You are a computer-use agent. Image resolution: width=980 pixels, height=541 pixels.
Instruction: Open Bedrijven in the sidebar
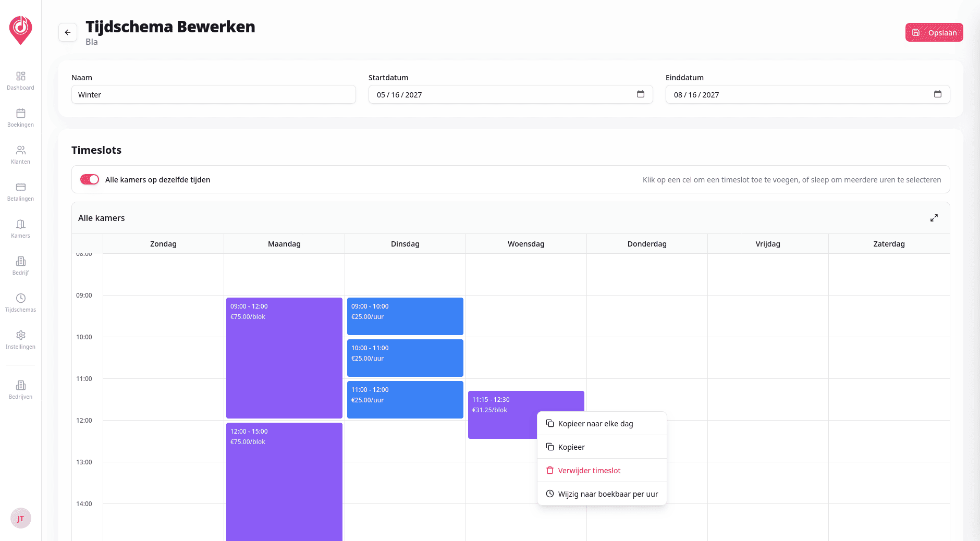click(21, 390)
